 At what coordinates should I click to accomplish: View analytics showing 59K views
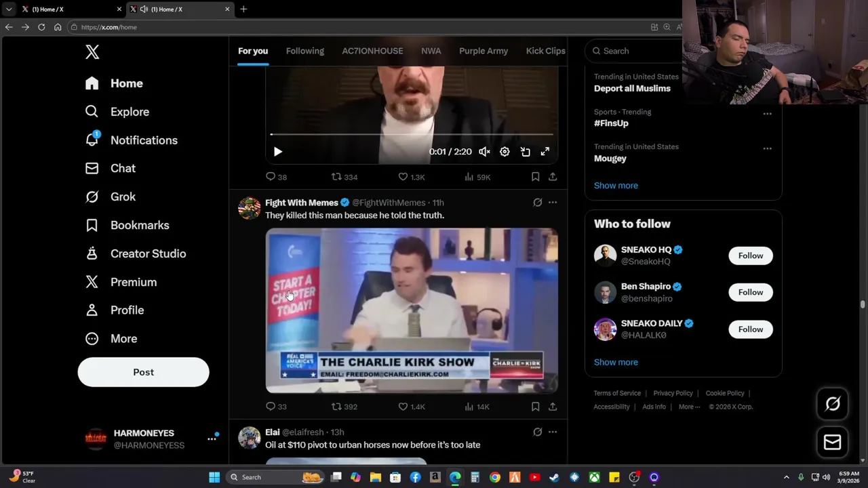(x=477, y=177)
